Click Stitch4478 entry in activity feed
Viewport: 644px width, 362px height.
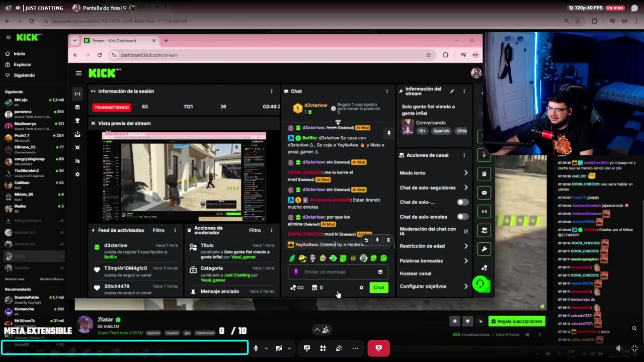click(x=135, y=289)
